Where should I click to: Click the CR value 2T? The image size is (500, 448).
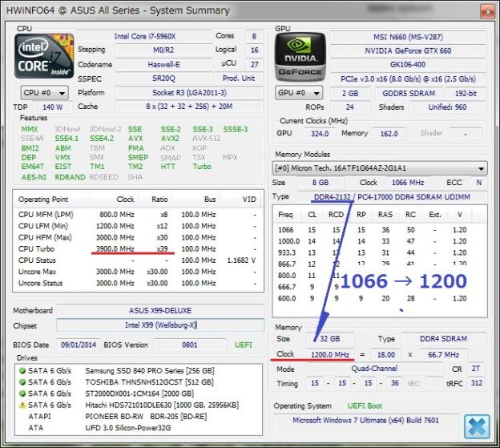click(476, 369)
